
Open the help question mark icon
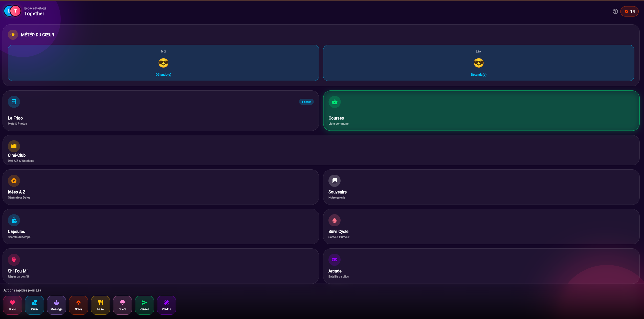(x=615, y=11)
